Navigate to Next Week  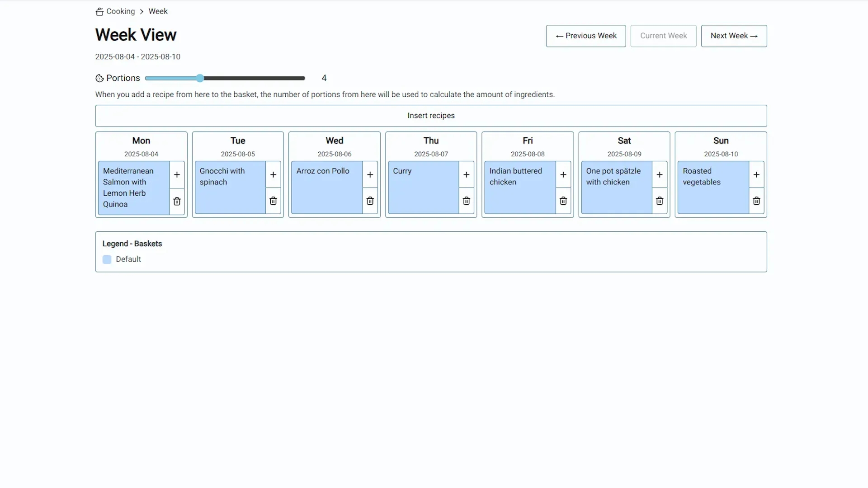pos(733,36)
